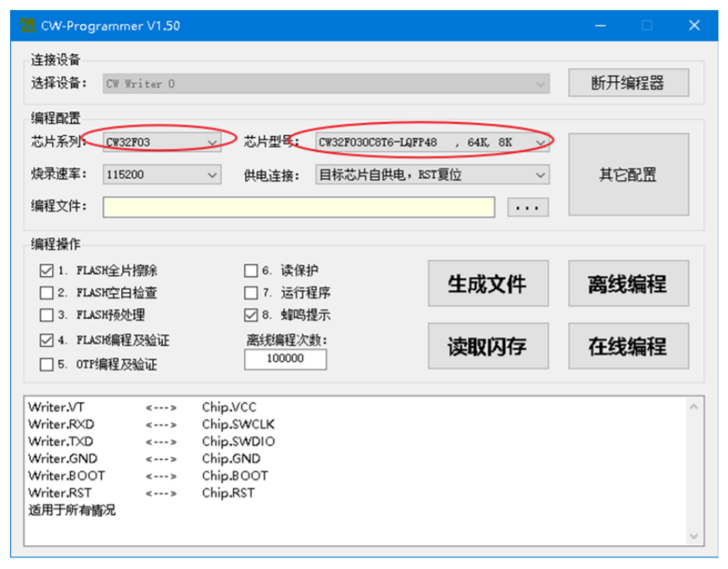Image resolution: width=728 pixels, height=569 pixels.
Task: Click the Writer.GND log entry
Action: pos(63,459)
